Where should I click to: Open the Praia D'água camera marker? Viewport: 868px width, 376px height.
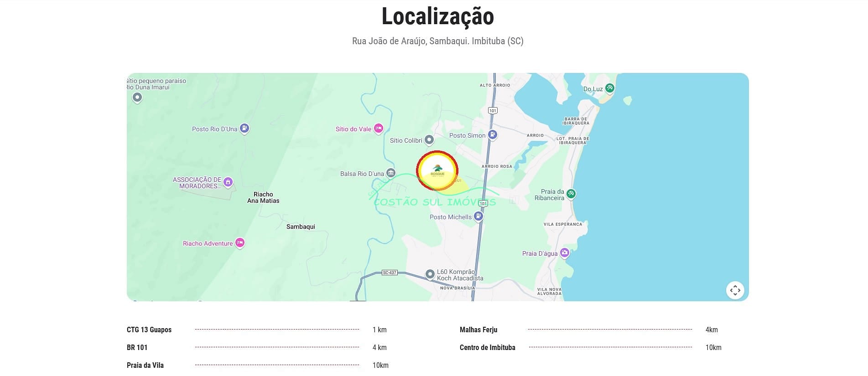pos(565,252)
